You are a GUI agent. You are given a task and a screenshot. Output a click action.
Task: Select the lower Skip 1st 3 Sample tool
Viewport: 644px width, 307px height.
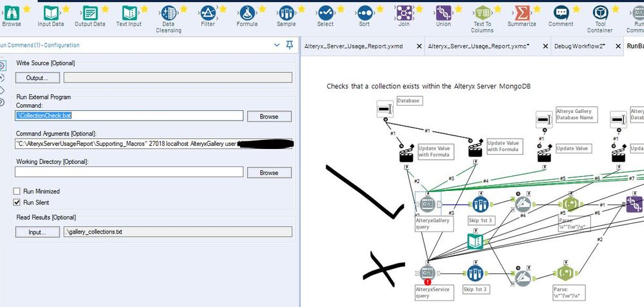pyautogui.click(x=476, y=273)
